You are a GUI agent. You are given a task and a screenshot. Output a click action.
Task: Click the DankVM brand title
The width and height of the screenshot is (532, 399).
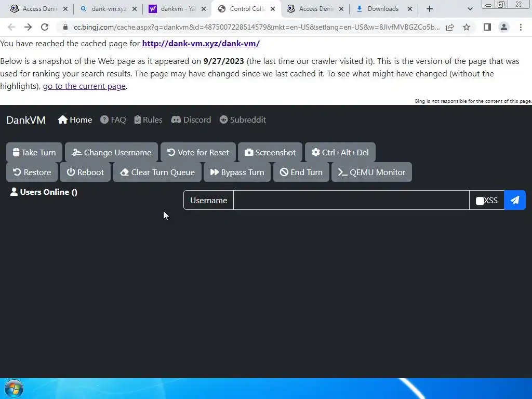coord(26,120)
